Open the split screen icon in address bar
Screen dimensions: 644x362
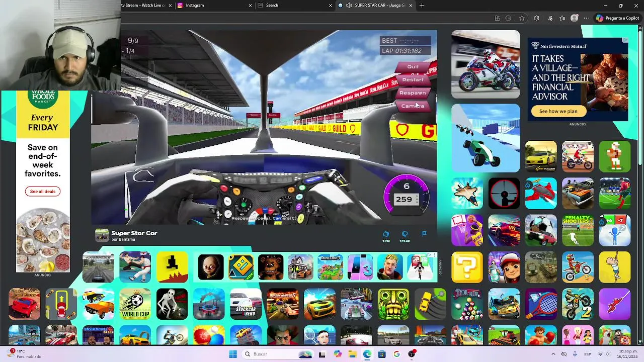coord(497,18)
